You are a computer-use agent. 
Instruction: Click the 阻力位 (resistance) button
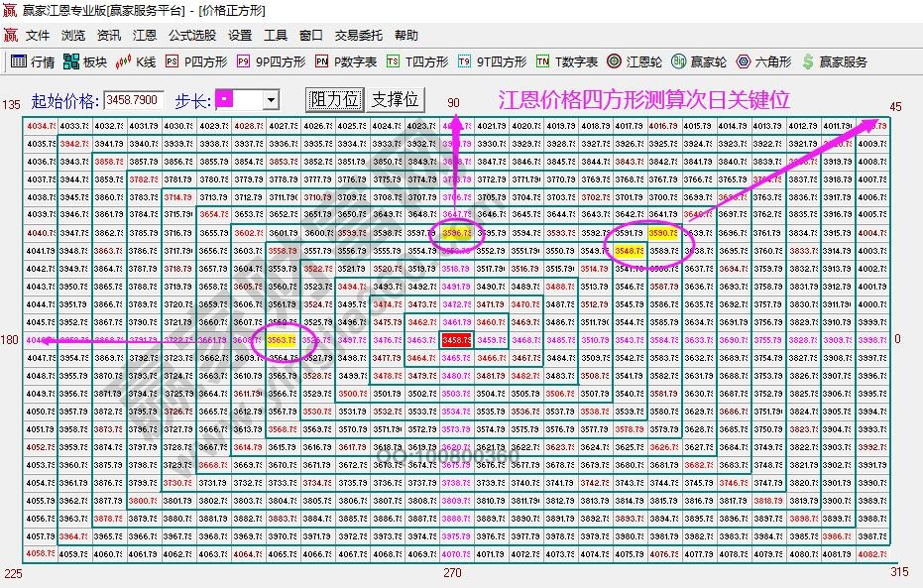[334, 99]
